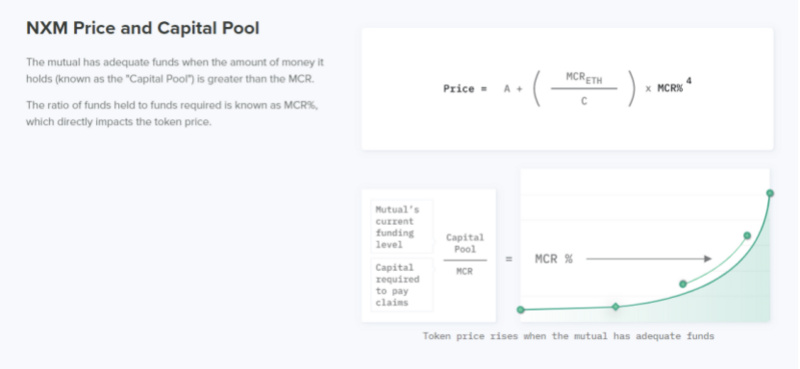Viewport: 800px width, 369px height.
Task: Click the MCR denominator under Capital Pool
Action: 464,272
